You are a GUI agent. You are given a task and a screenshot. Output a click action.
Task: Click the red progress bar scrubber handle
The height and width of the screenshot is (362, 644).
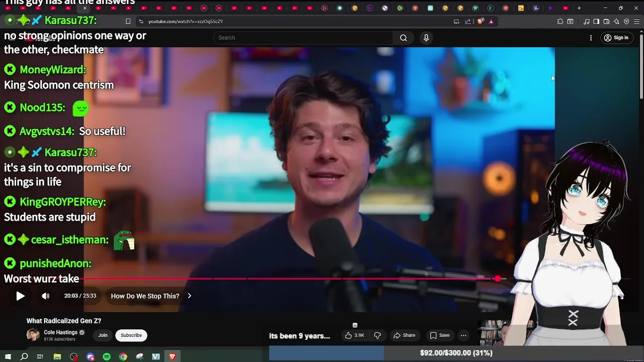coord(498,279)
